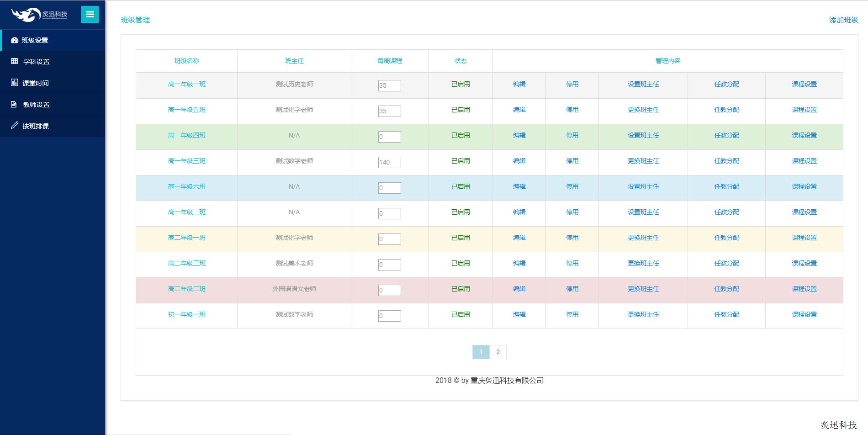Click the dashboard icon beside 班级设置
This screenshot has height=435, width=868.
pos(15,40)
